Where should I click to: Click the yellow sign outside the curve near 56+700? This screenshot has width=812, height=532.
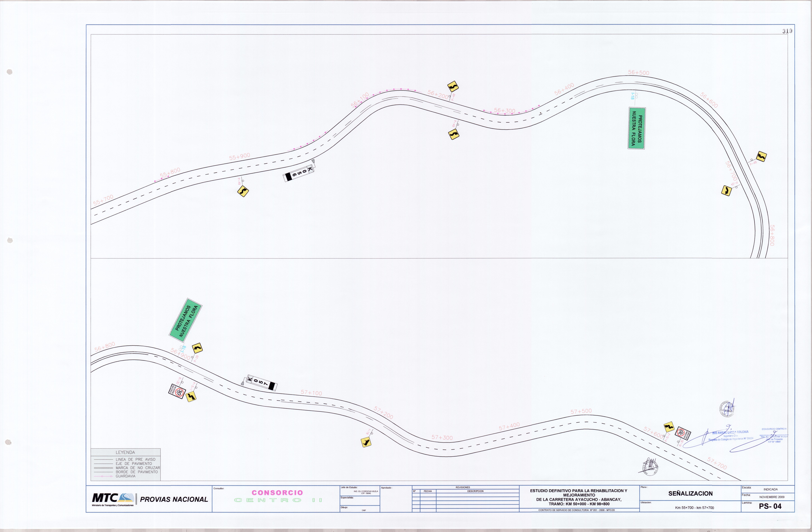click(761, 157)
